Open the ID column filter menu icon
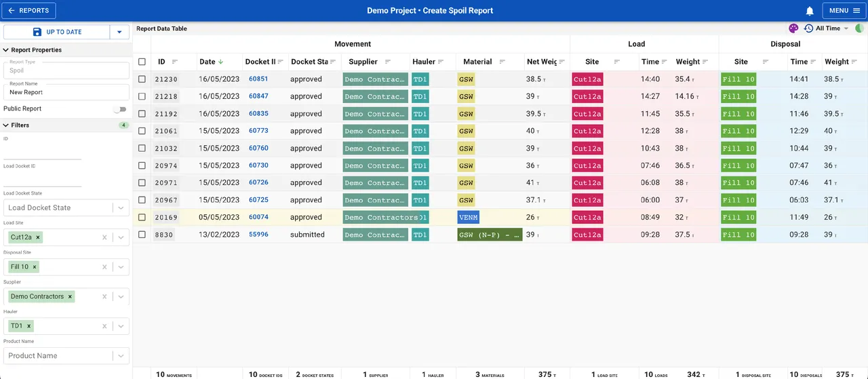Viewport: 868px width, 379px height. (x=175, y=62)
